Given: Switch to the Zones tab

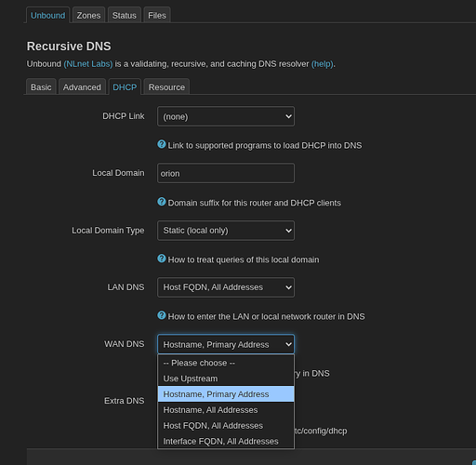Looking at the screenshot, I should (x=88, y=15).
